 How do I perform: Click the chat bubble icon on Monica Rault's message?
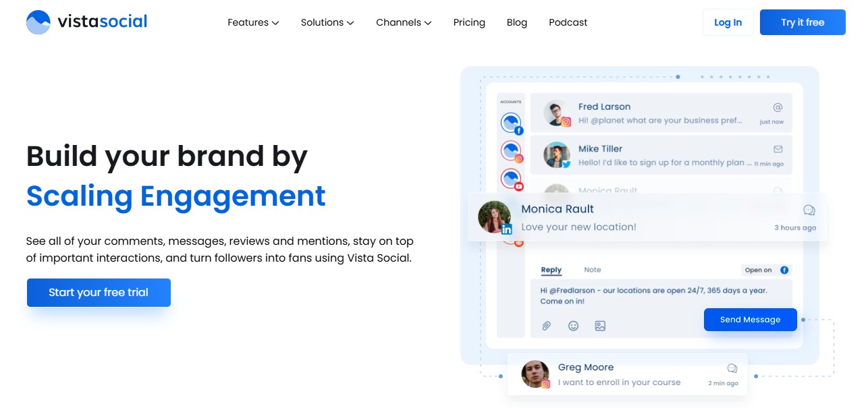(809, 210)
